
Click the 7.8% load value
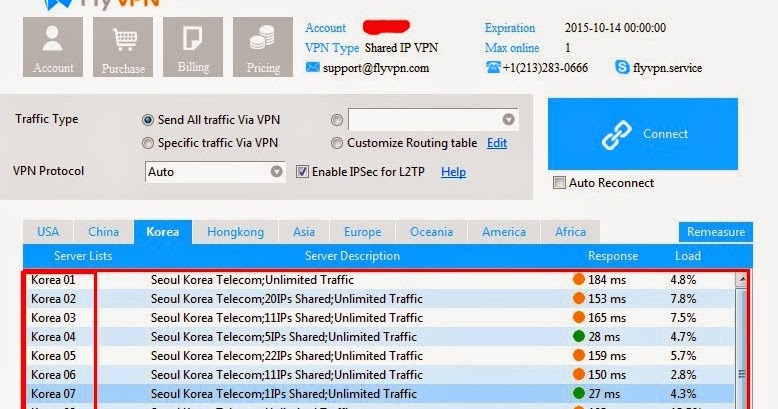[683, 299]
